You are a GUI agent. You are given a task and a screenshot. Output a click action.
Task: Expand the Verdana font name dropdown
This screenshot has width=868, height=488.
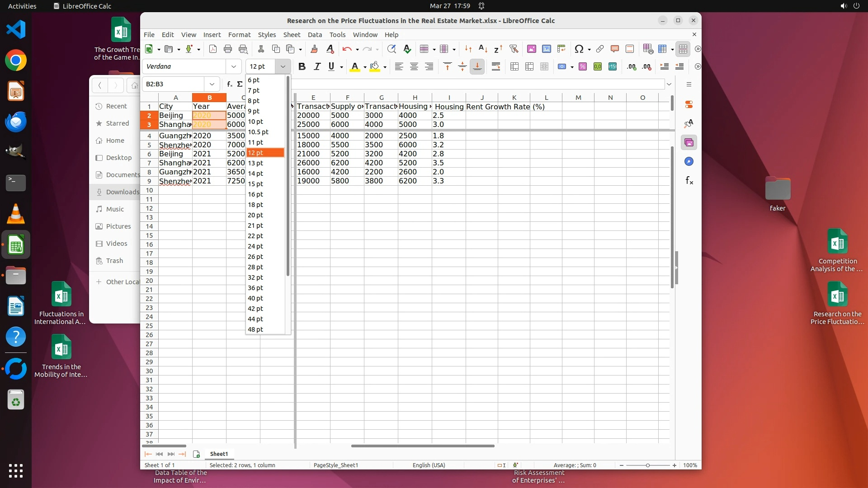click(234, 66)
